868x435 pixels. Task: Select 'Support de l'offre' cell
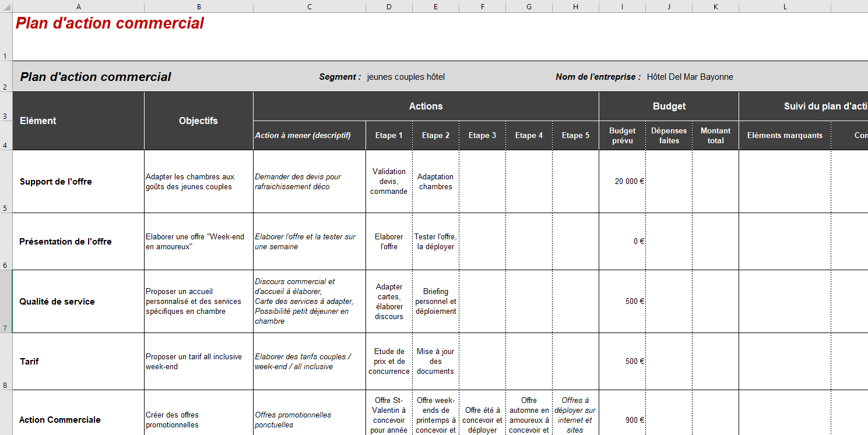point(78,181)
